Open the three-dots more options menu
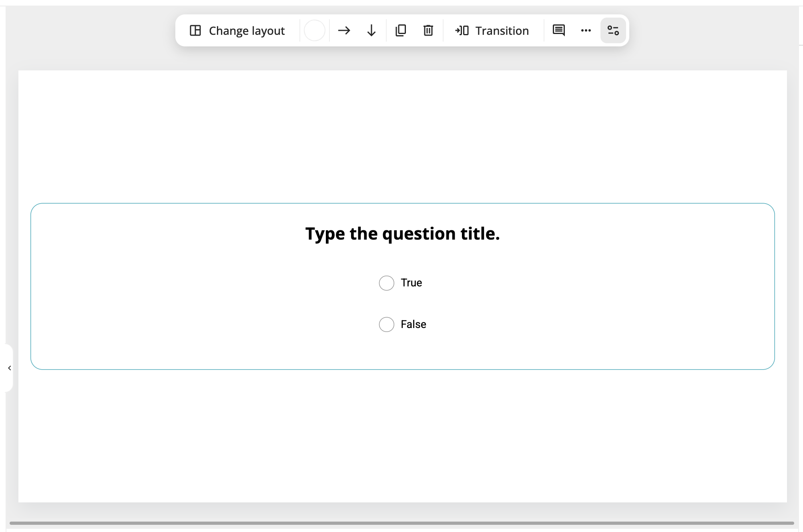803x532 pixels. click(x=586, y=30)
